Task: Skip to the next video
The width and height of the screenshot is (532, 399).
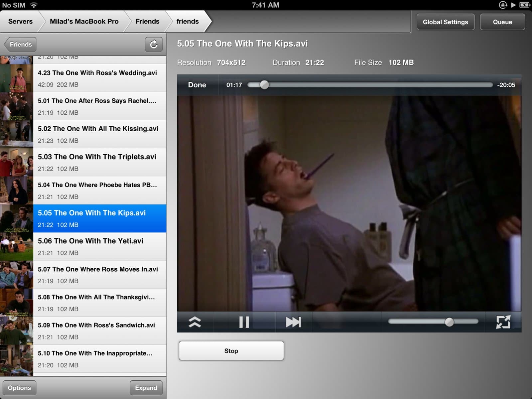Action: 293,322
